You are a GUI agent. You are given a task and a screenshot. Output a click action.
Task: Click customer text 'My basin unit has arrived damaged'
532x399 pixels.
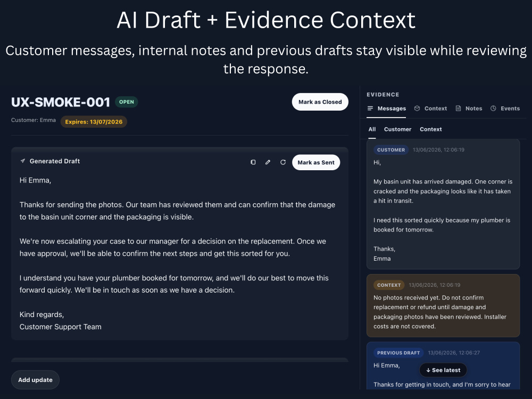click(423, 181)
